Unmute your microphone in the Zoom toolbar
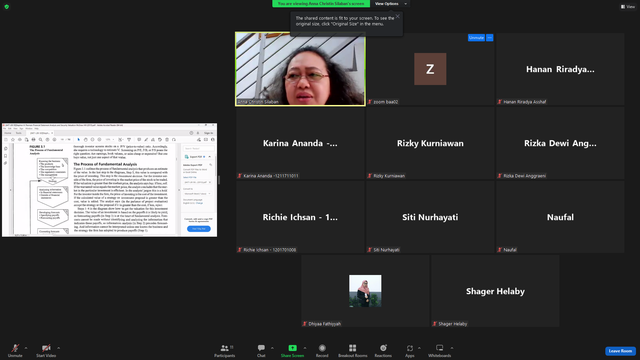 [x=15, y=350]
